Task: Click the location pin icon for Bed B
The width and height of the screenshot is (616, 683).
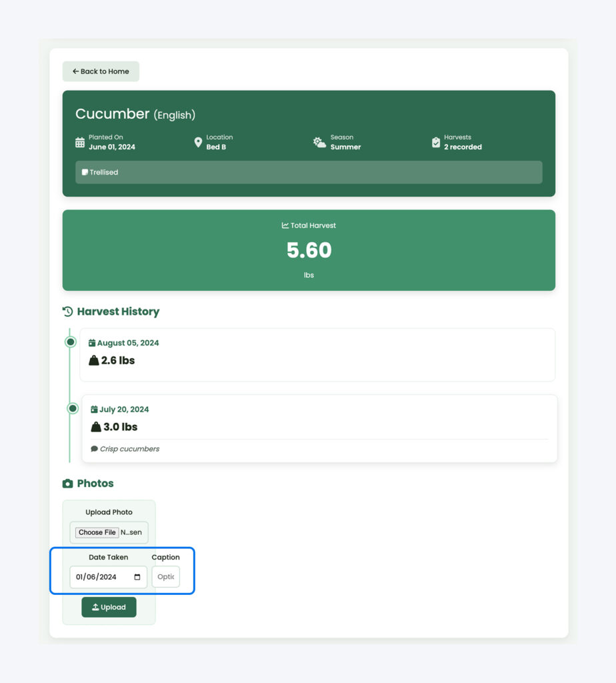Action: [198, 142]
